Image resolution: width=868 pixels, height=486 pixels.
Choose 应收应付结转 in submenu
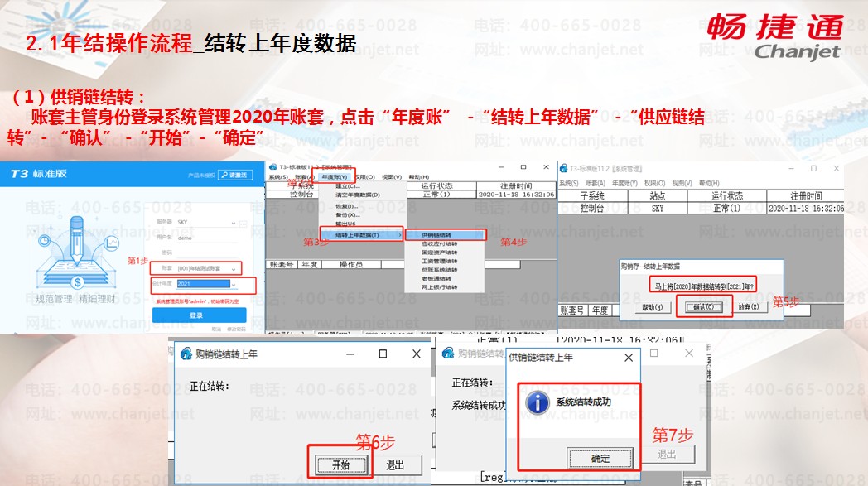click(x=439, y=243)
